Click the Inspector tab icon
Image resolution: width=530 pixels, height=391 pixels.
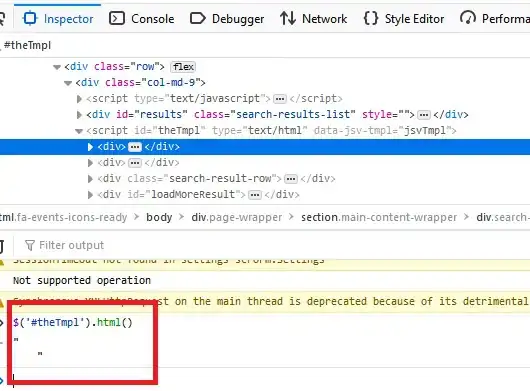click(x=30, y=18)
